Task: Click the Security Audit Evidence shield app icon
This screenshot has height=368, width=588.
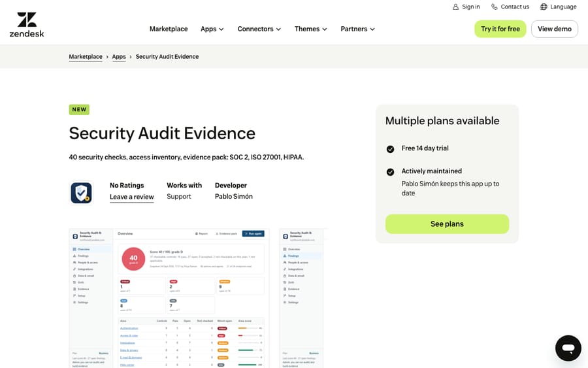Action: (x=81, y=193)
